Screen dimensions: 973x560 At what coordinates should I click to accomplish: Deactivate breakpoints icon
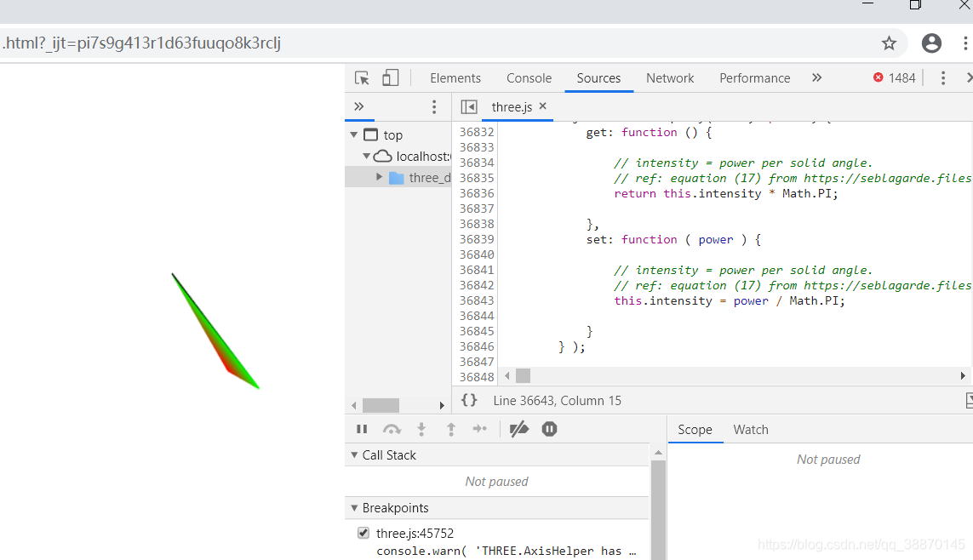coord(518,429)
